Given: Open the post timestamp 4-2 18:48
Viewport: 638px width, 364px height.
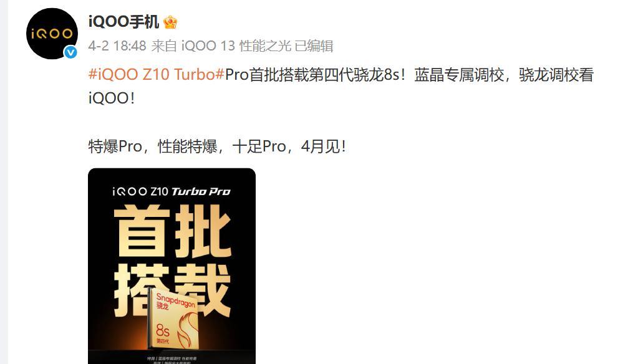Looking at the screenshot, I should coord(117,46).
